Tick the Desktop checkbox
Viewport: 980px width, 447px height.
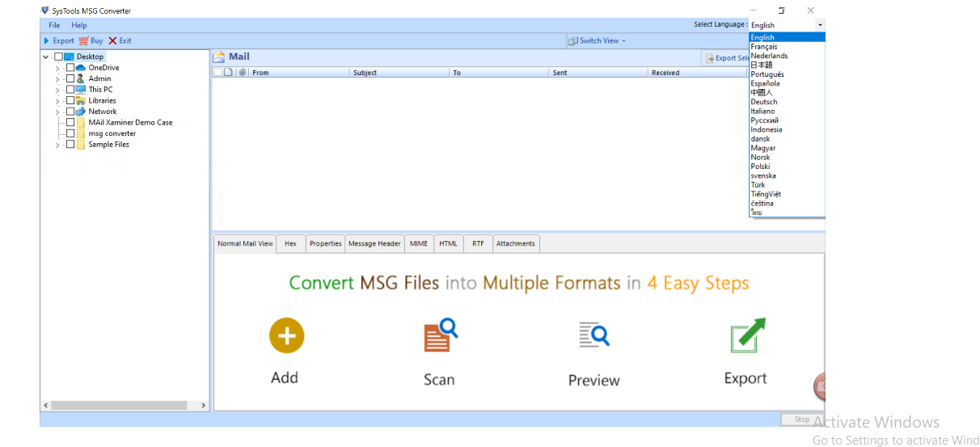click(x=58, y=57)
